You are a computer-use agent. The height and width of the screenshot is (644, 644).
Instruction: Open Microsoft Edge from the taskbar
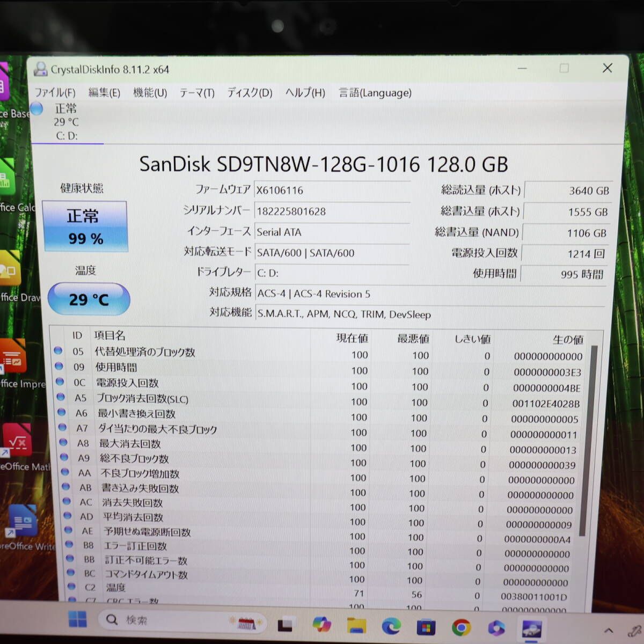click(x=391, y=626)
